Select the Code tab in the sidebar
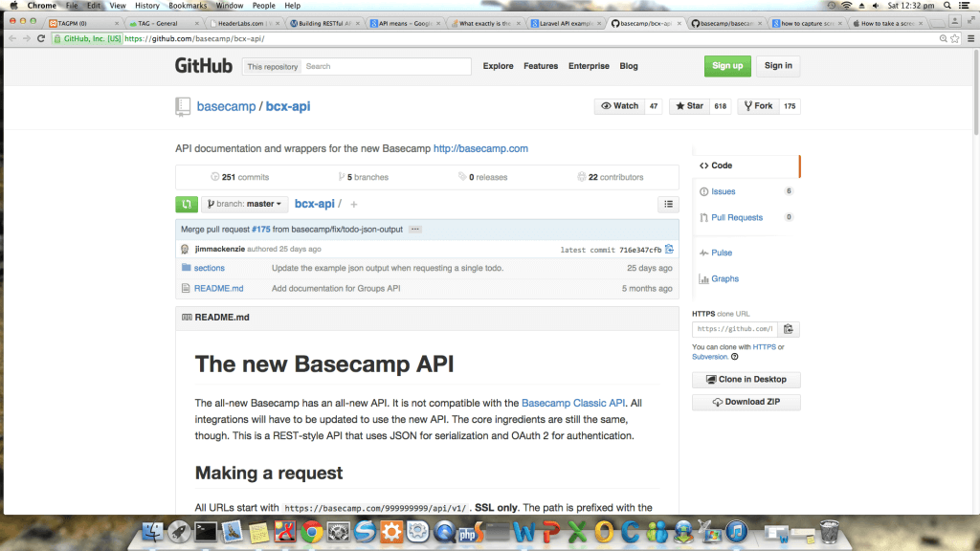Image resolution: width=980 pixels, height=551 pixels. pyautogui.click(x=746, y=165)
